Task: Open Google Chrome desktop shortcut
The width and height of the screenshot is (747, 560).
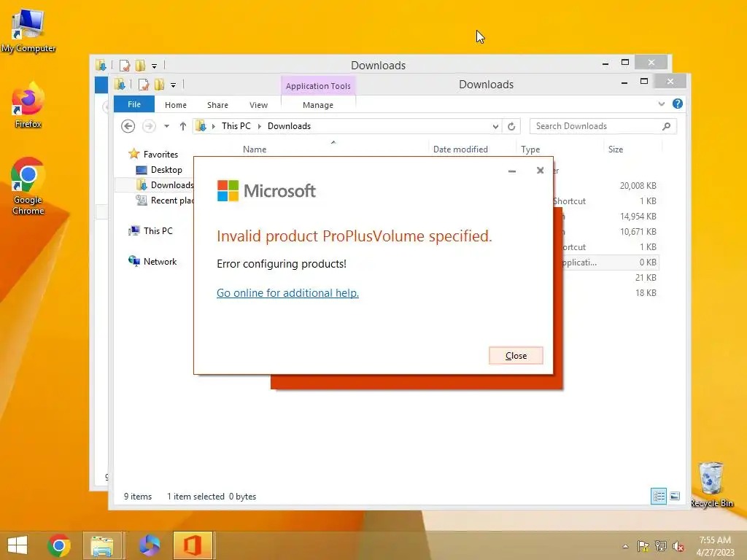Action: click(28, 186)
